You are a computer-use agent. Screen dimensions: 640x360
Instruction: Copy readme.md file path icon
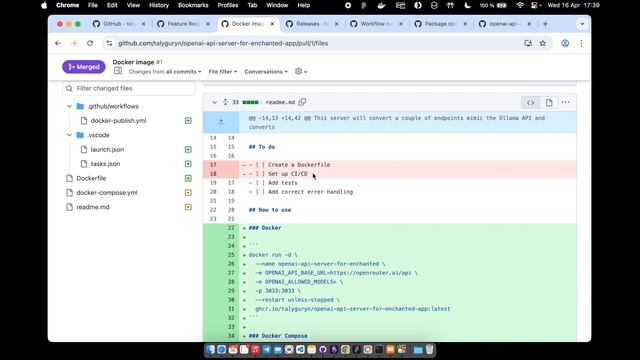[x=302, y=102]
